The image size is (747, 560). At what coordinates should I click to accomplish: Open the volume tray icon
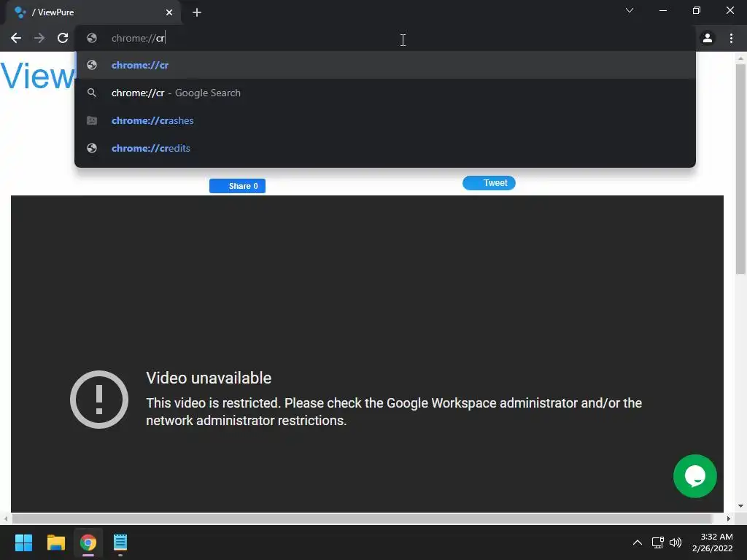[676, 542]
